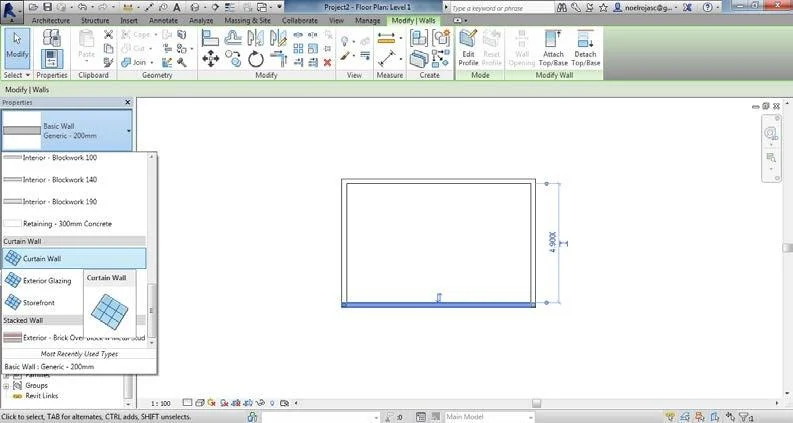The height and width of the screenshot is (423, 793).
Task: Open the Structure ribbon tab
Action: pos(95,21)
